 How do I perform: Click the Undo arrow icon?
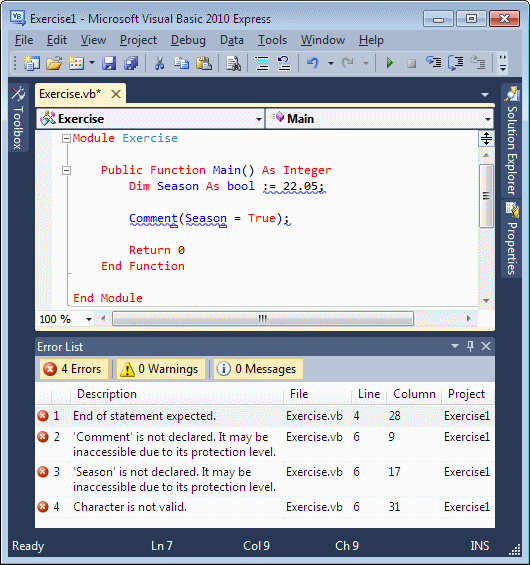[x=313, y=63]
